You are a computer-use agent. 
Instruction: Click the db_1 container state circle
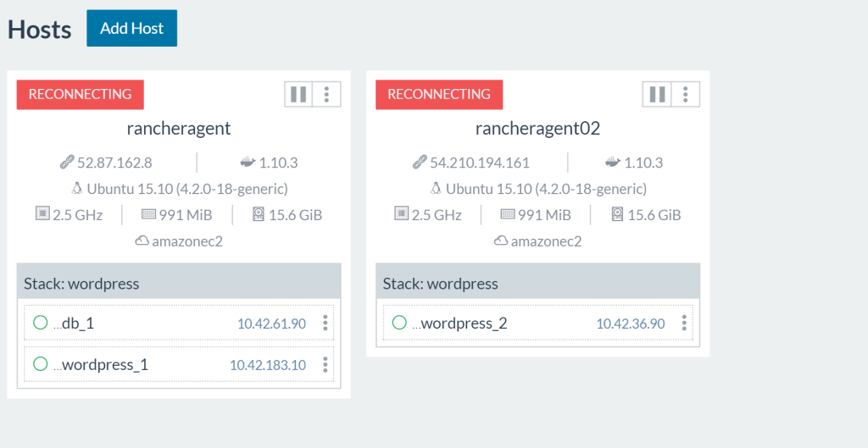[40, 323]
